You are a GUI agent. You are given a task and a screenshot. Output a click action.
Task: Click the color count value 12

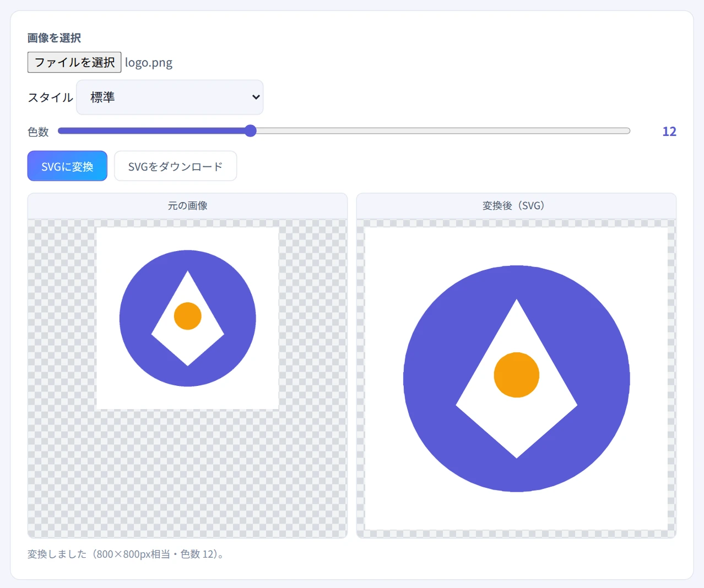669,132
